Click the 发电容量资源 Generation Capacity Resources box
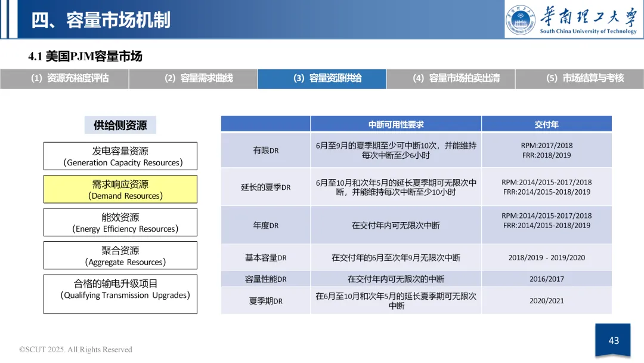This screenshot has width=644, height=363. tap(120, 156)
